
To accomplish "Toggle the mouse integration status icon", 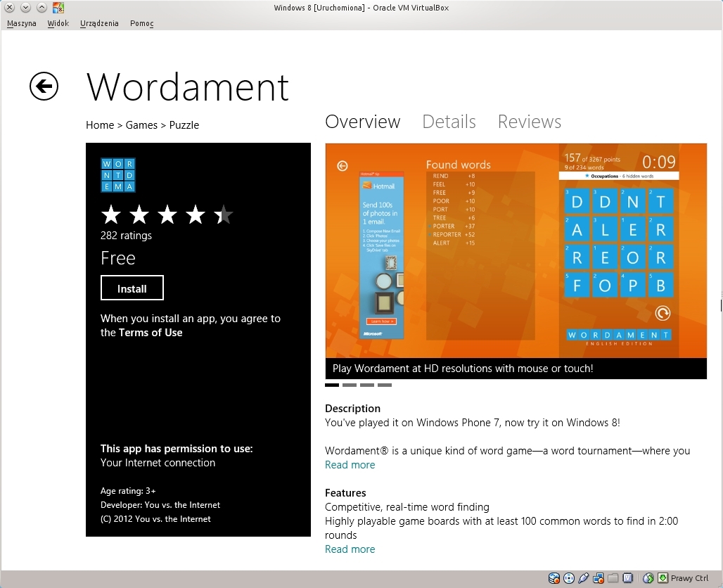I will (x=648, y=578).
